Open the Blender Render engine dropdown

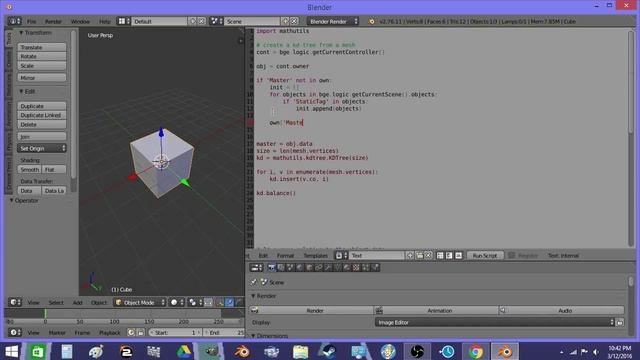point(333,21)
